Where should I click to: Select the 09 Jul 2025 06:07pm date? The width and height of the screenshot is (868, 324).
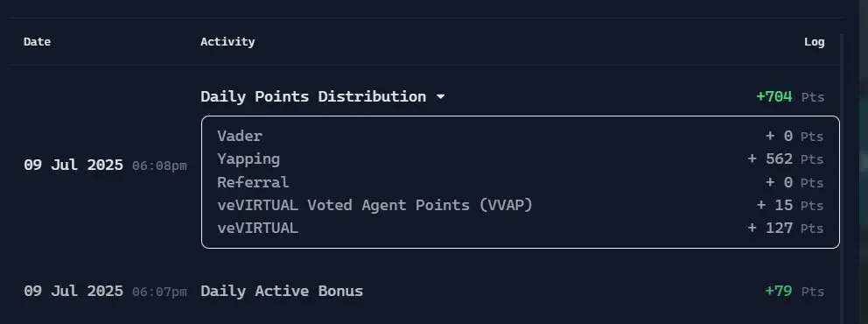coord(105,291)
